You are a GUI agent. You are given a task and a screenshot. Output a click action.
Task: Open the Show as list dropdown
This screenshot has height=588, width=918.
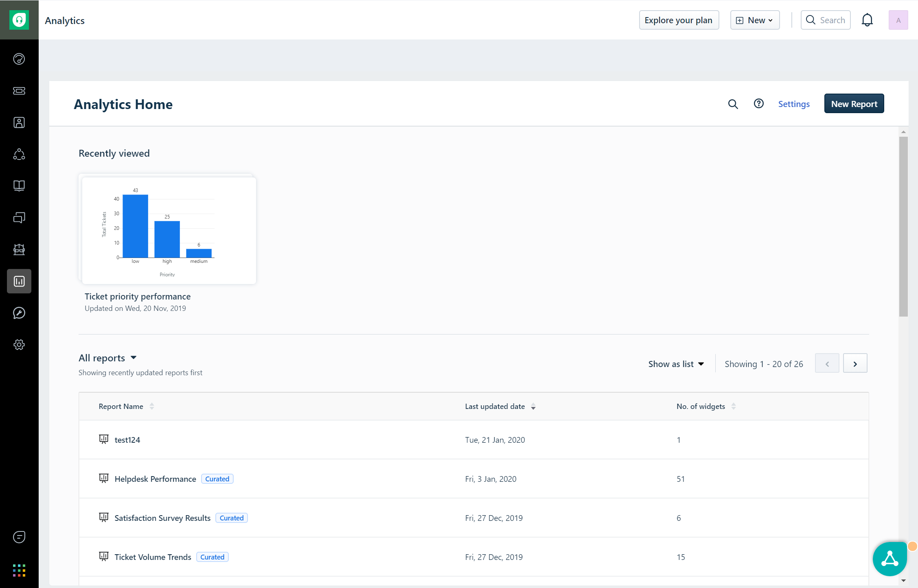(675, 363)
